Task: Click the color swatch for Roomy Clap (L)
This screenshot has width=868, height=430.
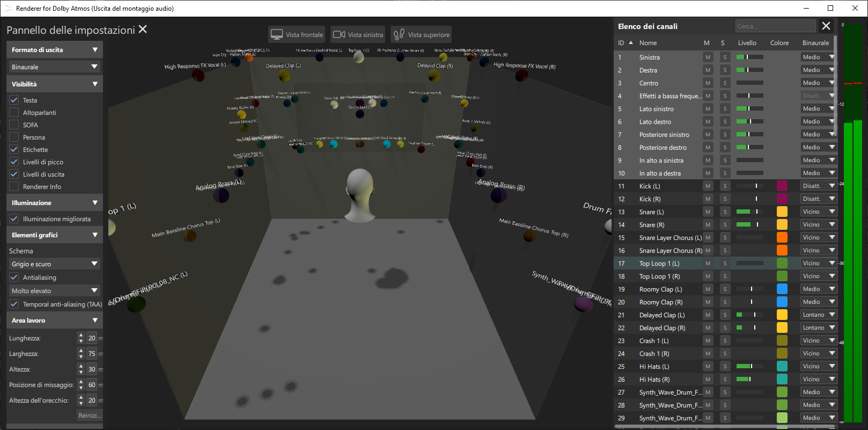Action: (x=782, y=289)
